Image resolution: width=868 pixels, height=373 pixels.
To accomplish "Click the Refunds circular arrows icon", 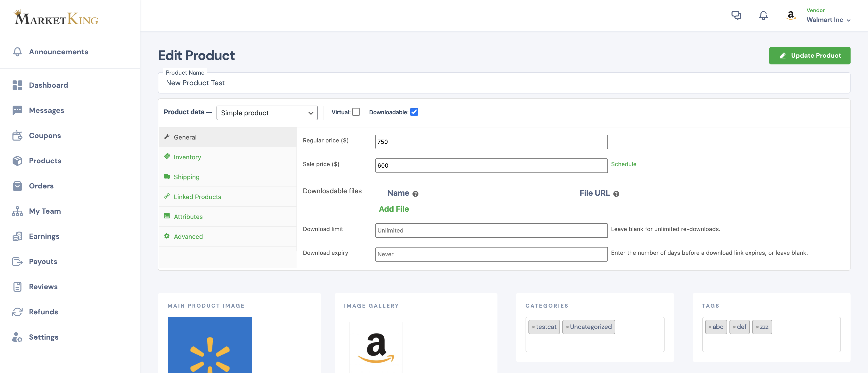I will 17,312.
